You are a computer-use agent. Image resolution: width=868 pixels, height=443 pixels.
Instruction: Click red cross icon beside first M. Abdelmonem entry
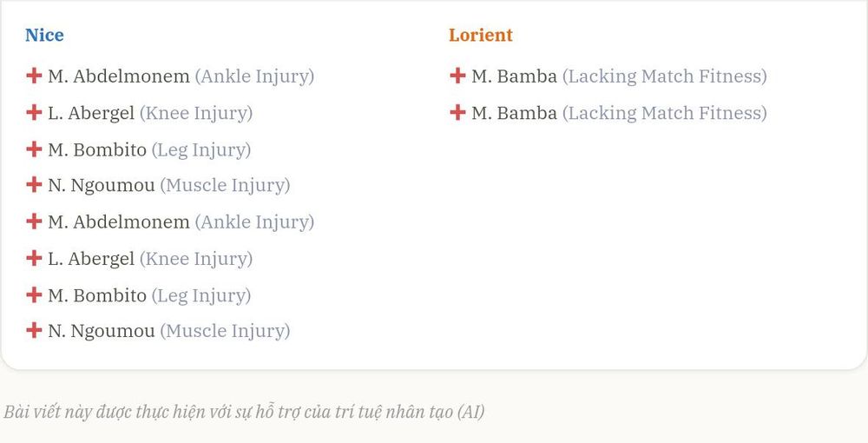(34, 76)
